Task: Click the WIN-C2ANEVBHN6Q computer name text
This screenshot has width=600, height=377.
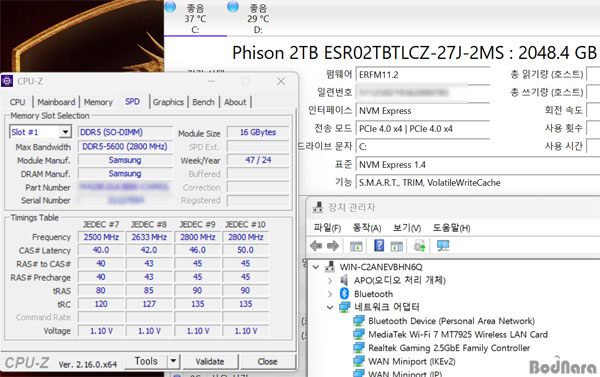Action: [381, 267]
